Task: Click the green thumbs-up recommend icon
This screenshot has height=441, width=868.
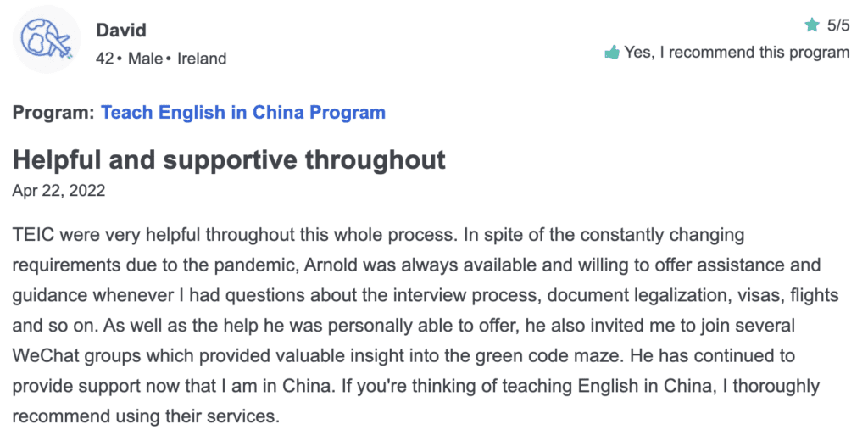Action: (612, 53)
